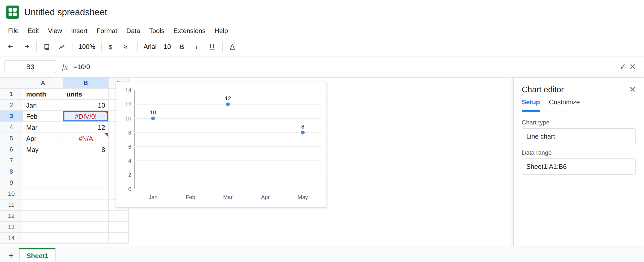This screenshot has height=262, width=644.
Task: Click the 'May' cell
Action: (43, 149)
